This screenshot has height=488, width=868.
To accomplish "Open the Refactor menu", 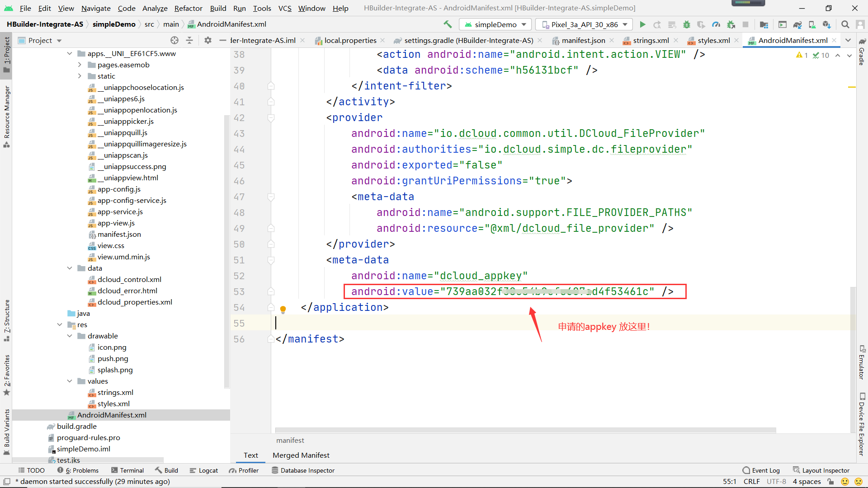I will pos(188,8).
